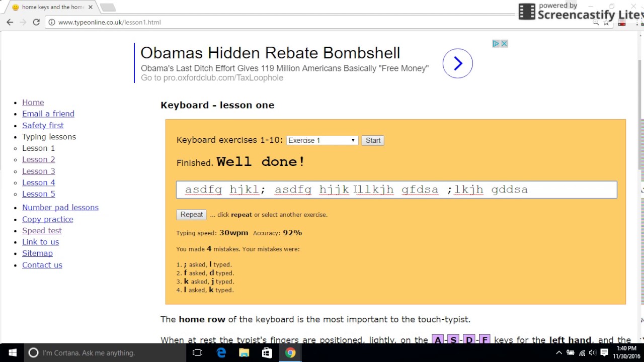
Task: Open the Safety first link
Action: pyautogui.click(x=43, y=125)
